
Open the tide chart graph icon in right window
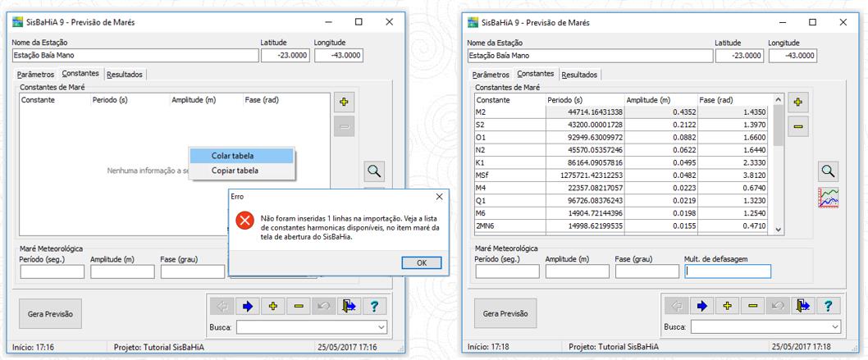[x=828, y=198]
